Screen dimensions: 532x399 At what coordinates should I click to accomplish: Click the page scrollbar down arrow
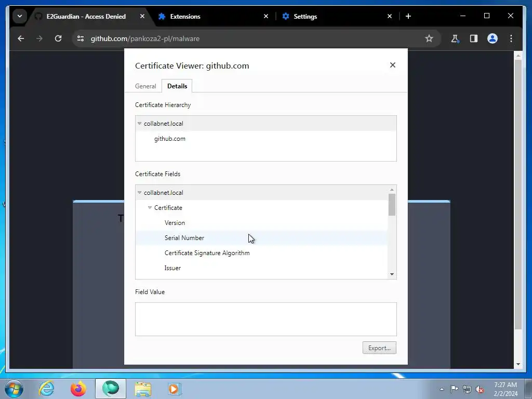point(518,364)
